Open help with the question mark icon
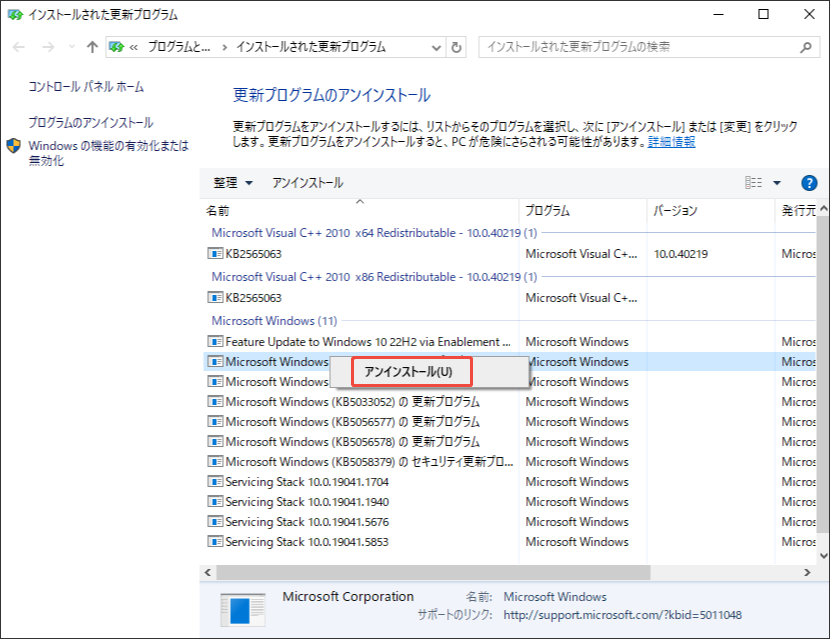The image size is (830, 639). pos(809,183)
